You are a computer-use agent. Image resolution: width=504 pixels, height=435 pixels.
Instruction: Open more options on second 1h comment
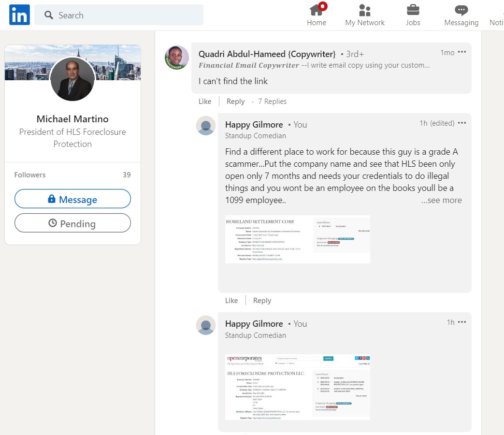click(462, 322)
